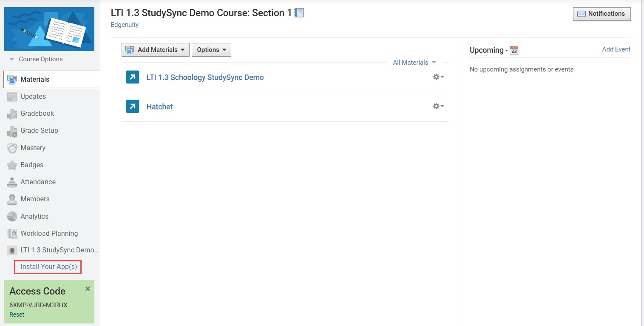Click the course profile picture

pyautogui.click(x=49, y=29)
